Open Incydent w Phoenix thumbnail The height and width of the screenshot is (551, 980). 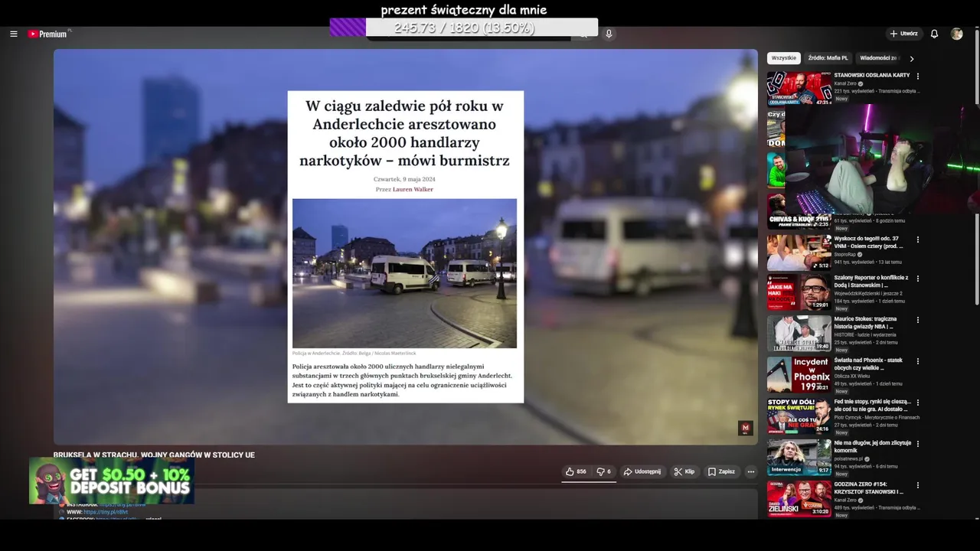pyautogui.click(x=799, y=375)
